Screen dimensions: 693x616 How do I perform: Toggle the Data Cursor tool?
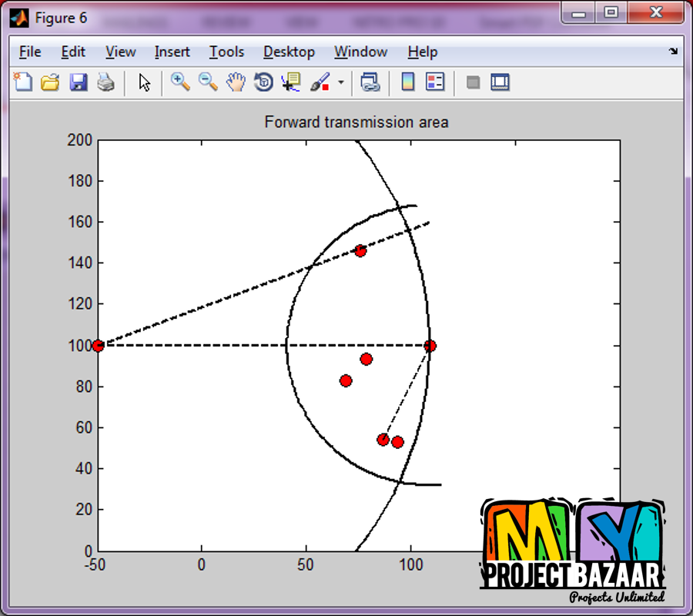tap(291, 82)
